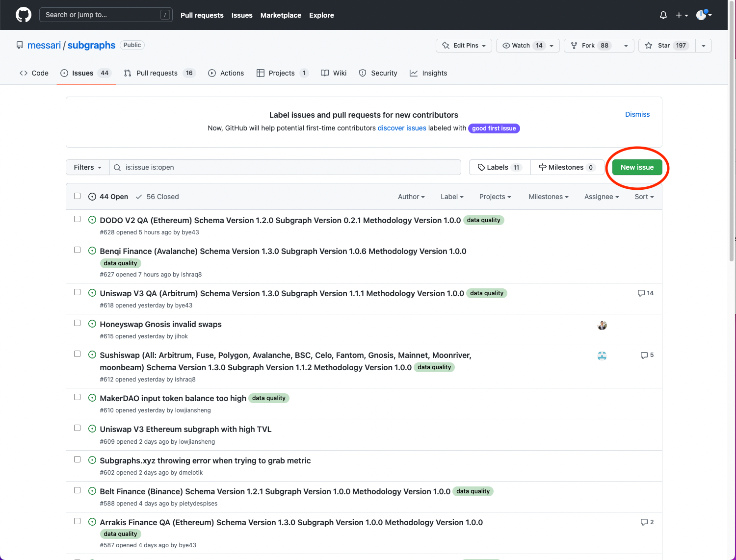Switch to the Pull requests repo tab
736x560 pixels.
(160, 73)
